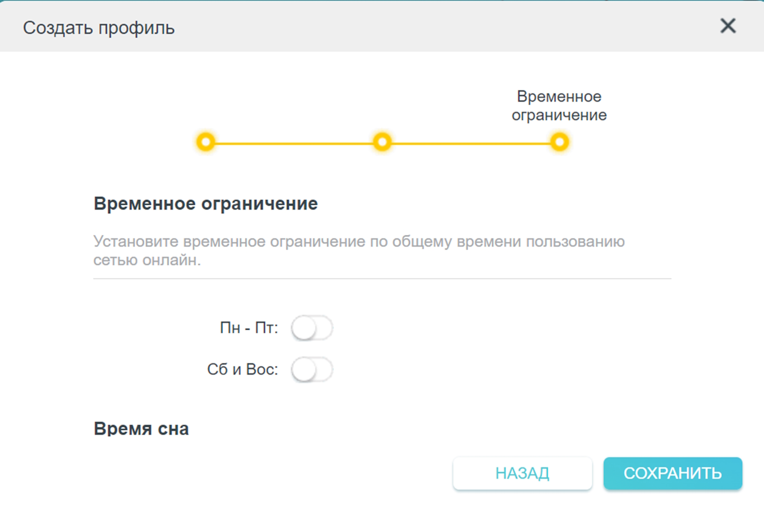Click the middle step circle in progress bar
The width and height of the screenshot is (764, 532).
point(382,142)
